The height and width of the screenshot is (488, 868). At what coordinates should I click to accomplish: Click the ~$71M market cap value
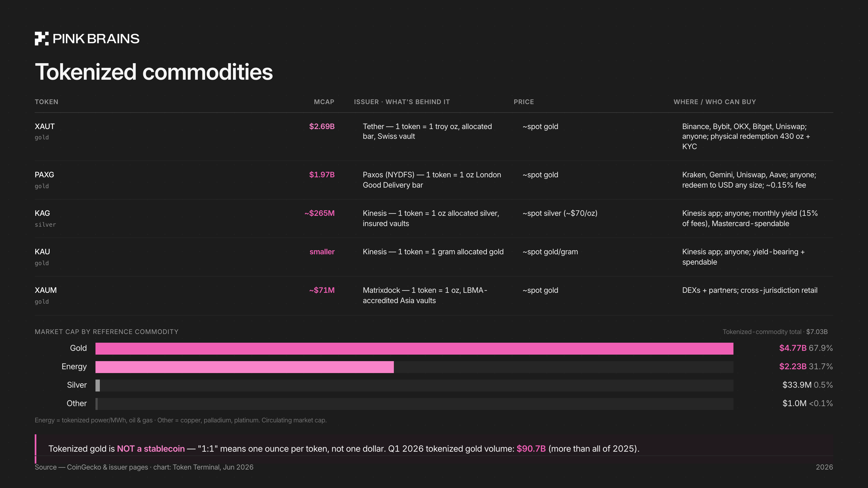coord(322,290)
